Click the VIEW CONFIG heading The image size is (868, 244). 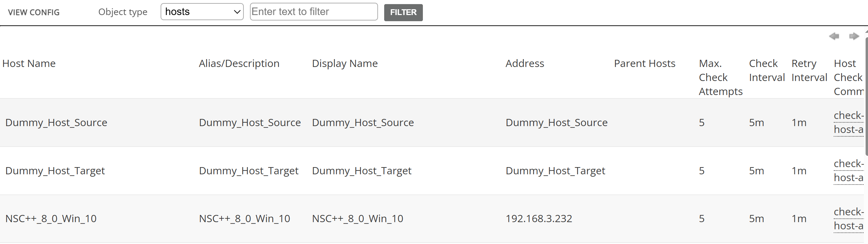coord(34,12)
